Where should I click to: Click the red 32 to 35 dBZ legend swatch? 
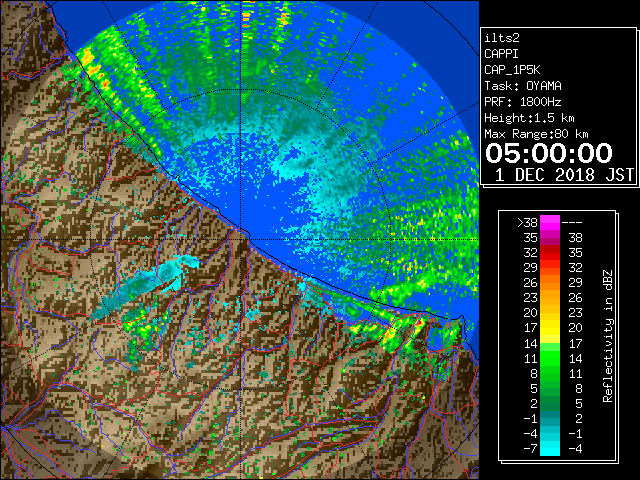[550, 253]
